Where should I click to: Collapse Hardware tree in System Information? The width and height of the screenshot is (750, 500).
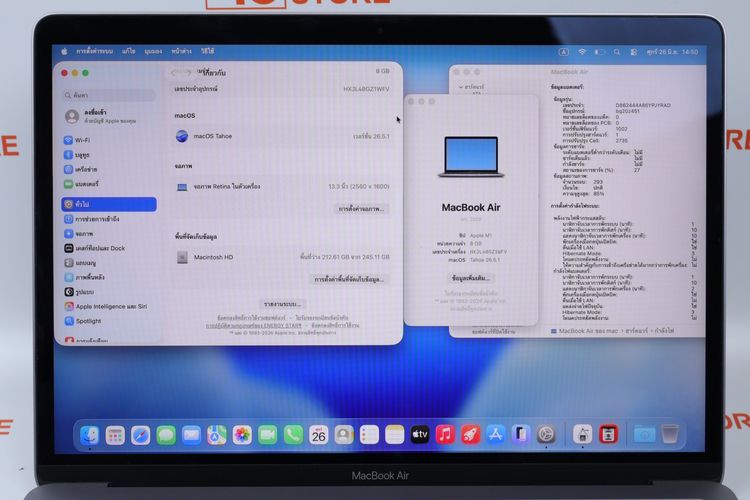click(461, 88)
